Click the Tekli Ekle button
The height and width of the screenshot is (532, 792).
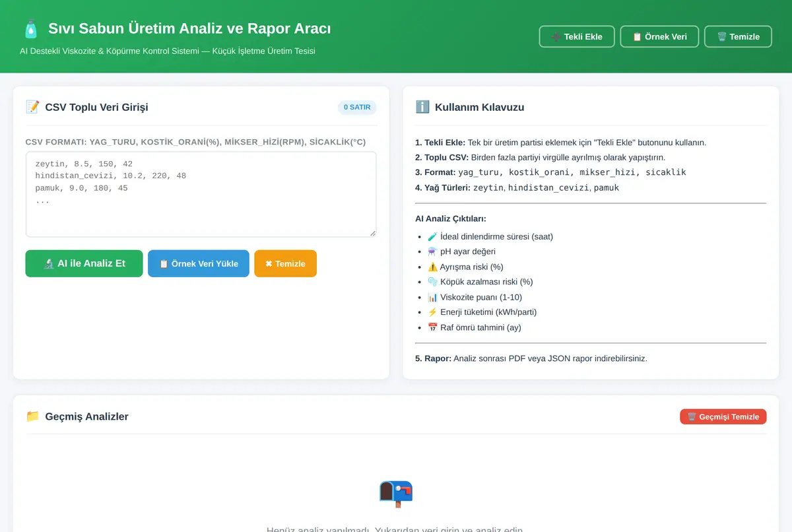(x=577, y=36)
